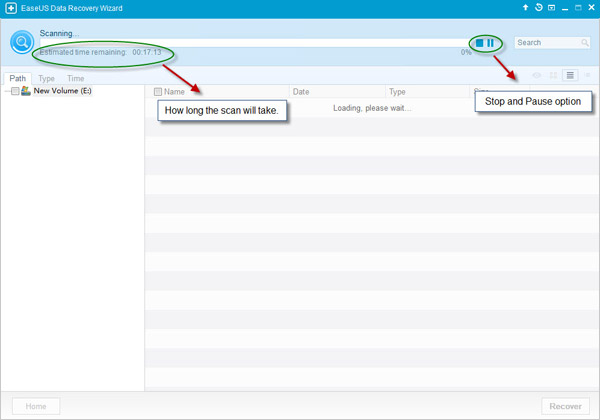Click the Recover button
This screenshot has height=420, width=600.
567,406
